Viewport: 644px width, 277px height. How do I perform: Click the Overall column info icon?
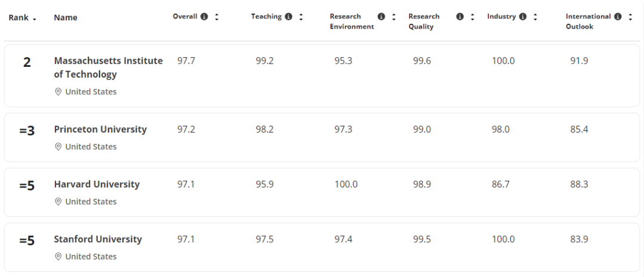pyautogui.click(x=205, y=17)
